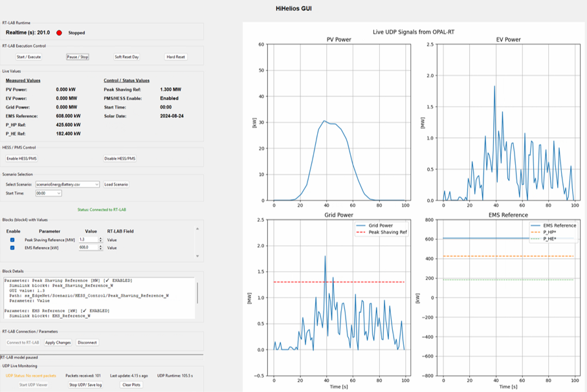587x392 pixels.
Task: Decrease EMS Reference with the down arrow
Action: pyautogui.click(x=100, y=249)
